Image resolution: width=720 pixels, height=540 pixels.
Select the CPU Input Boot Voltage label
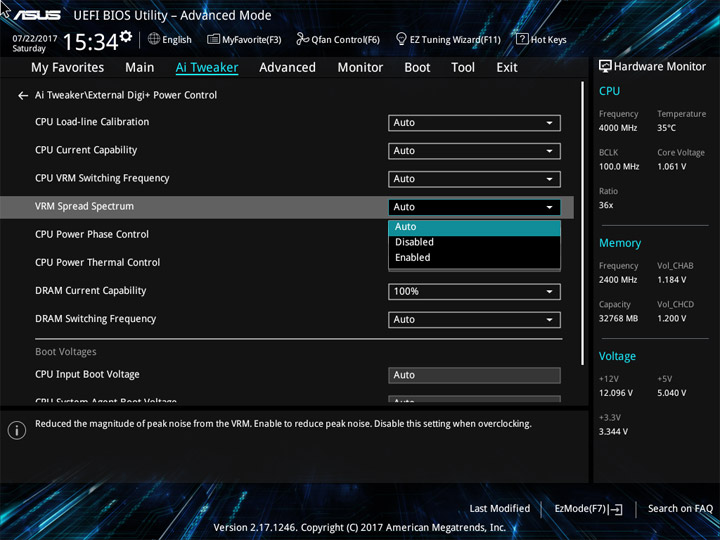(x=87, y=374)
